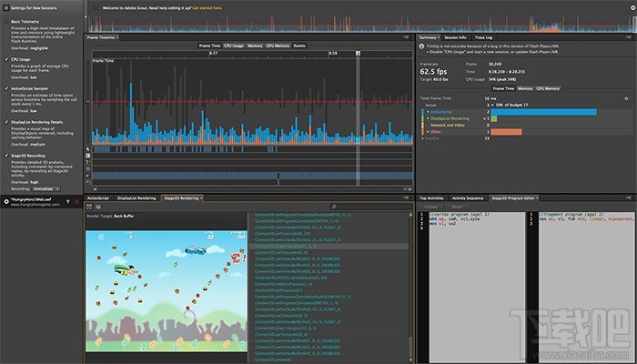Click the Get started here link

tap(207, 7)
